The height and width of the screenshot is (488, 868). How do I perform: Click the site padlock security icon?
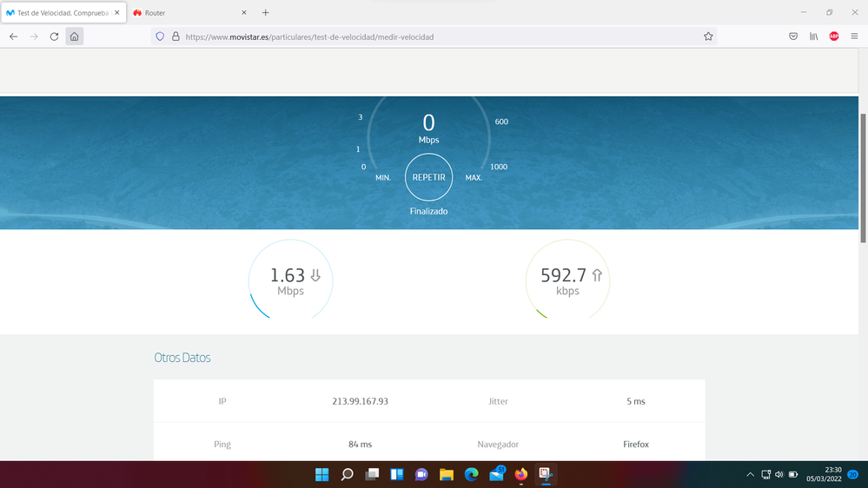176,36
